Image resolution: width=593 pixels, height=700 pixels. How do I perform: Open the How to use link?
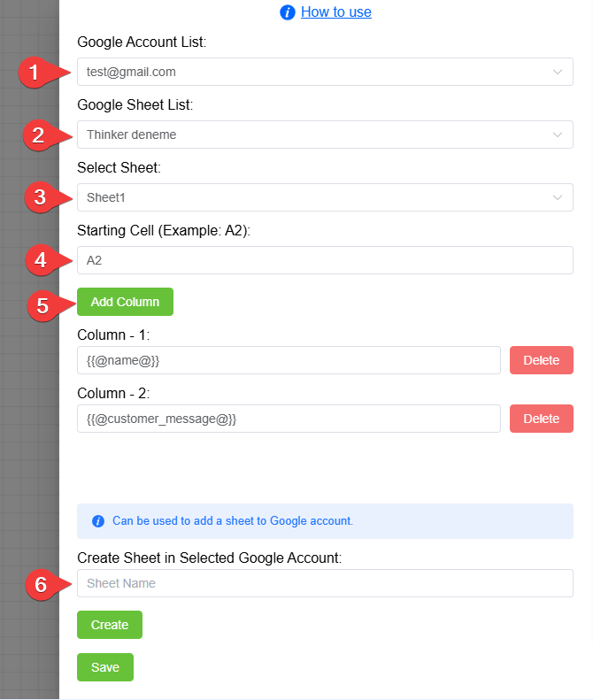click(x=335, y=12)
